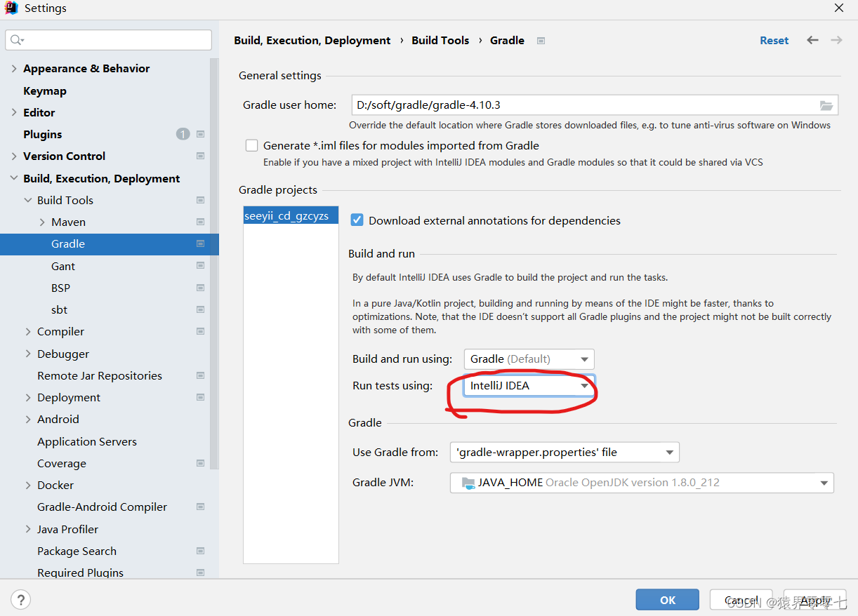
Task: Open sbt settings page
Action: (59, 309)
